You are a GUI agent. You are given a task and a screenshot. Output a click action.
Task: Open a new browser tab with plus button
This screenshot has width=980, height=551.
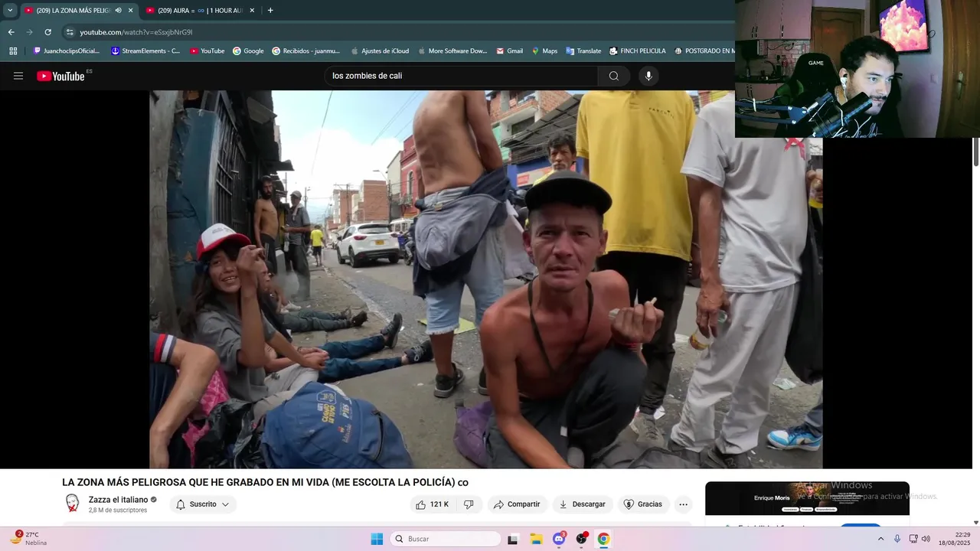coord(270,11)
